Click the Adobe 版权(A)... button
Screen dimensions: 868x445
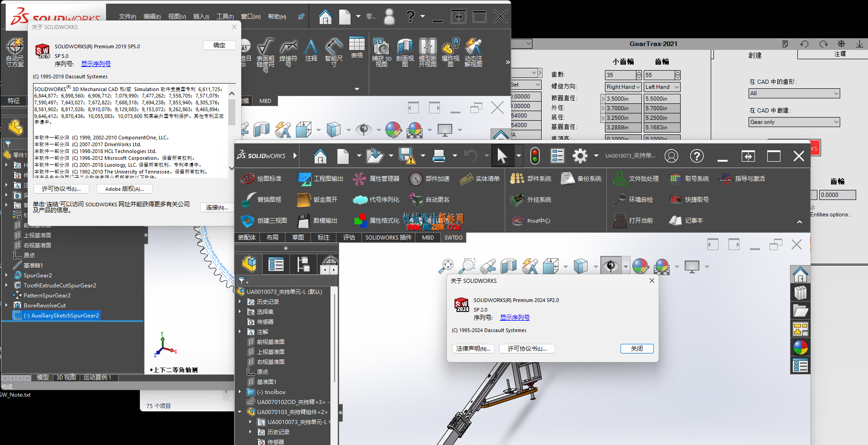pyautogui.click(x=124, y=189)
